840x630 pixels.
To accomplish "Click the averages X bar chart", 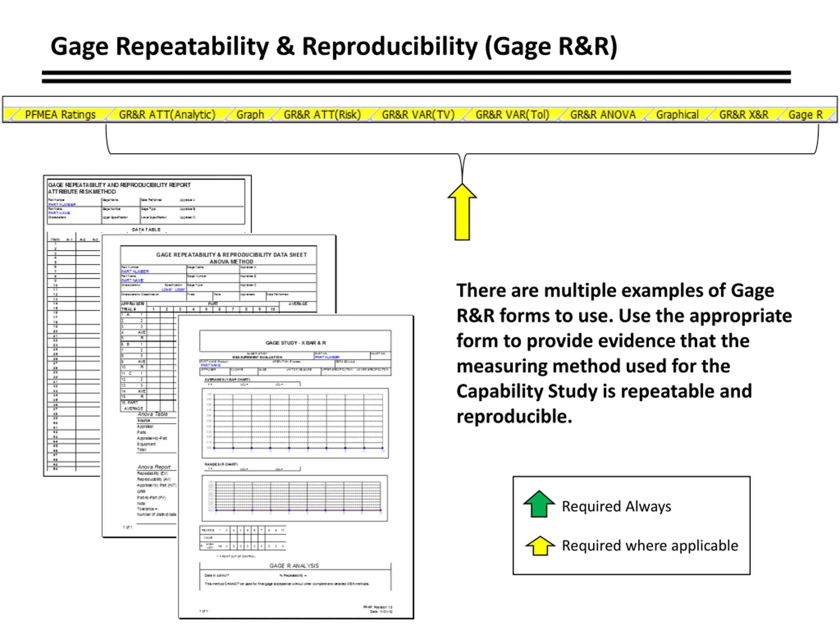I will (295, 423).
